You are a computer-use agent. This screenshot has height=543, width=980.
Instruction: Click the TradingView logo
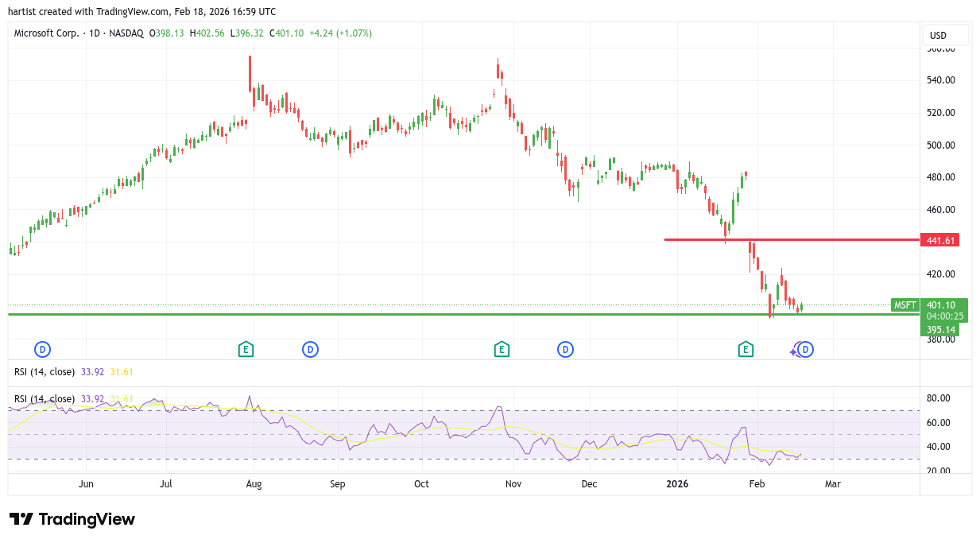click(72, 519)
